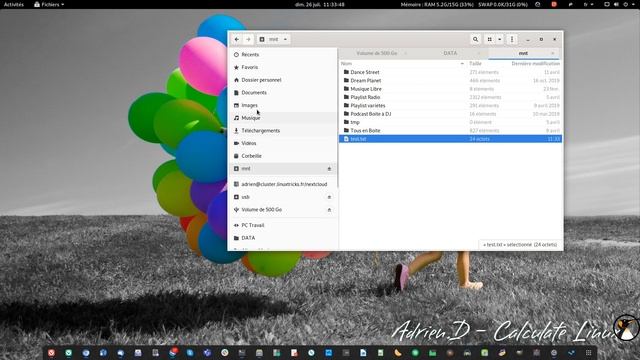Sort by Dernière modification column

pos(535,63)
